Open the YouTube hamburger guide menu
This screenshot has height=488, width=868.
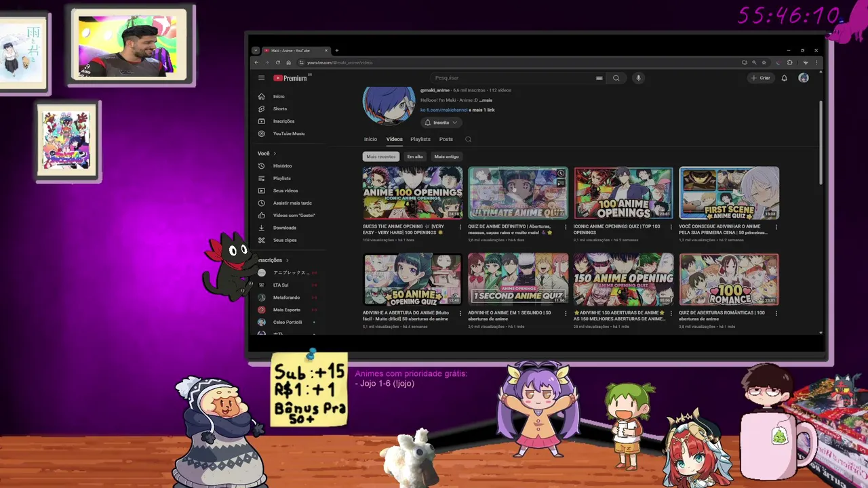click(261, 78)
